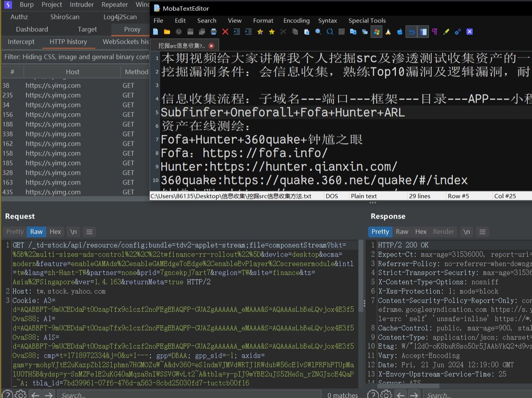Open Request pane hamburger options menu
This screenshot has width=532, height=398.
89,232
